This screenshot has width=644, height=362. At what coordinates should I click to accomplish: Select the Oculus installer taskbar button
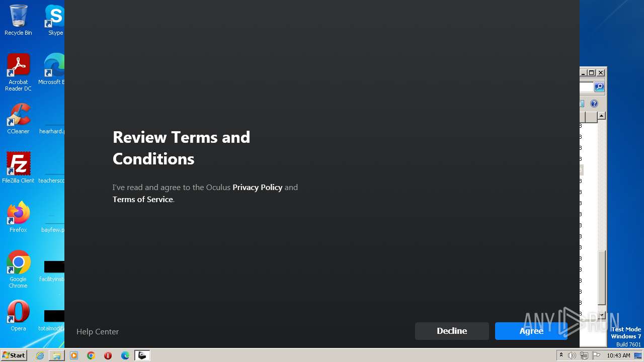coord(142,355)
